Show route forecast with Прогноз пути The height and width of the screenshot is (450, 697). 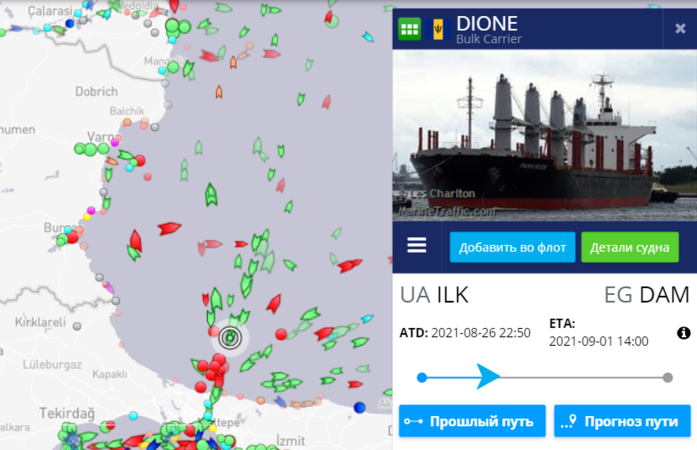[x=622, y=421]
